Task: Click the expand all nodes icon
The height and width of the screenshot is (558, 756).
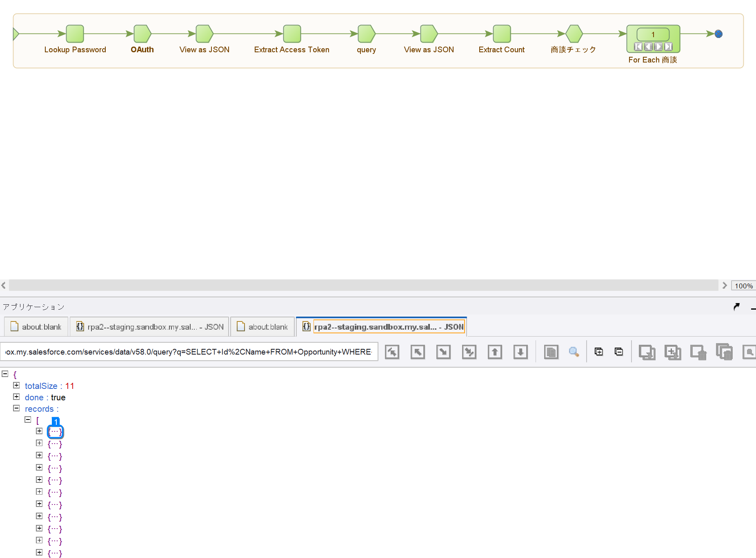Action: point(599,352)
